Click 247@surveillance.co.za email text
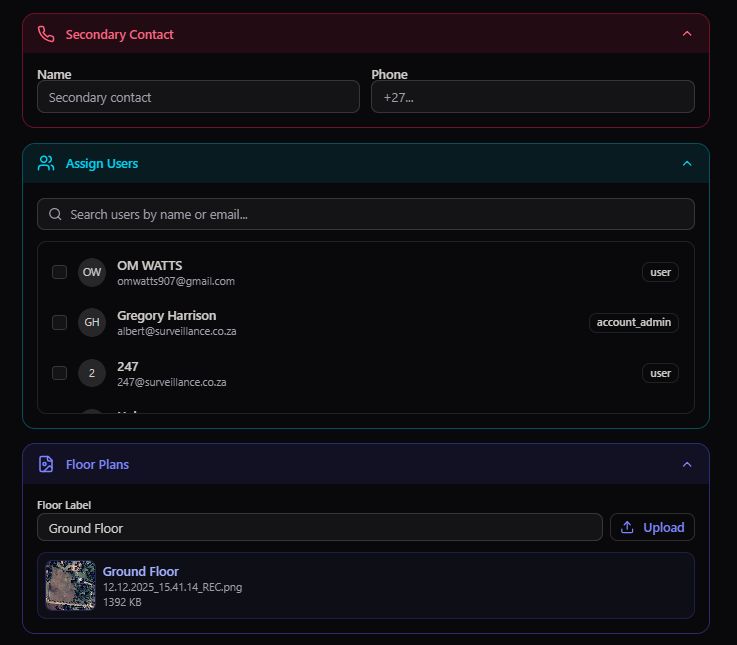 172,382
